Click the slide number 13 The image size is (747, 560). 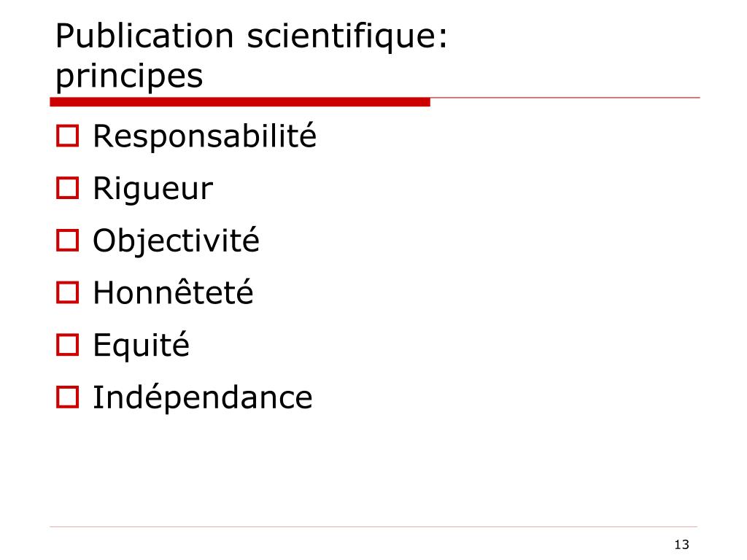coord(682,544)
